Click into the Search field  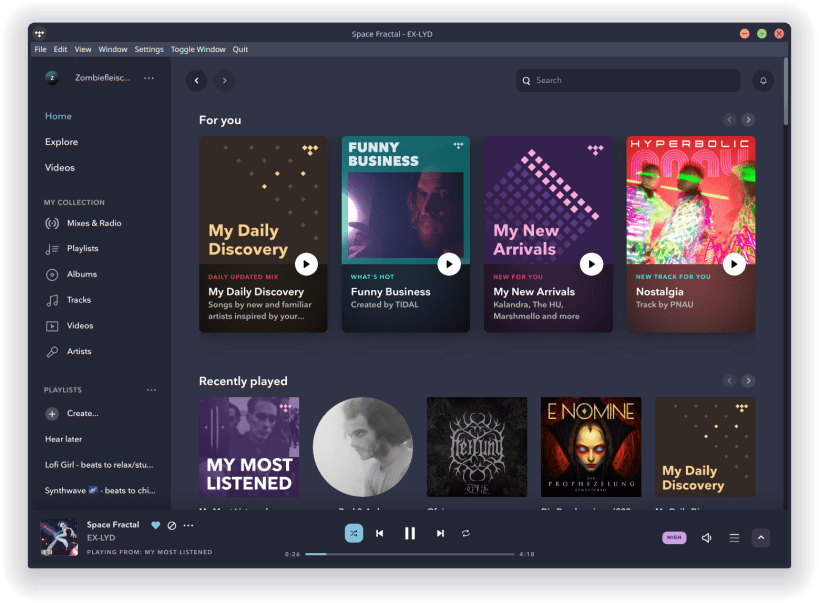coord(628,80)
